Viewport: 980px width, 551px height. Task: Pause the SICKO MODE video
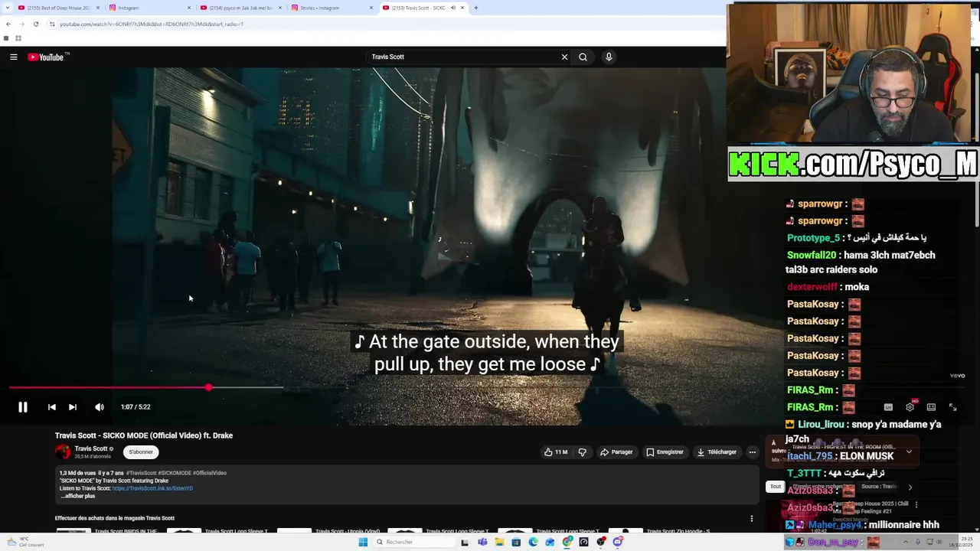click(23, 407)
